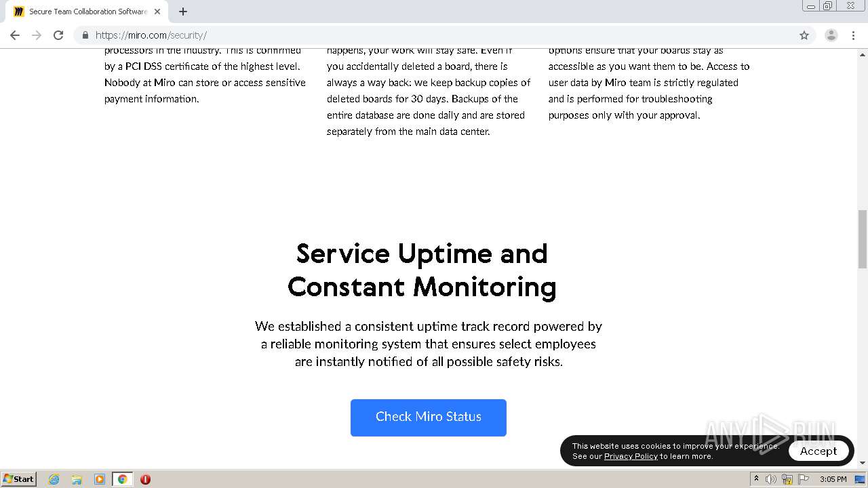
Task: Click the padlock site security icon
Action: point(85,35)
